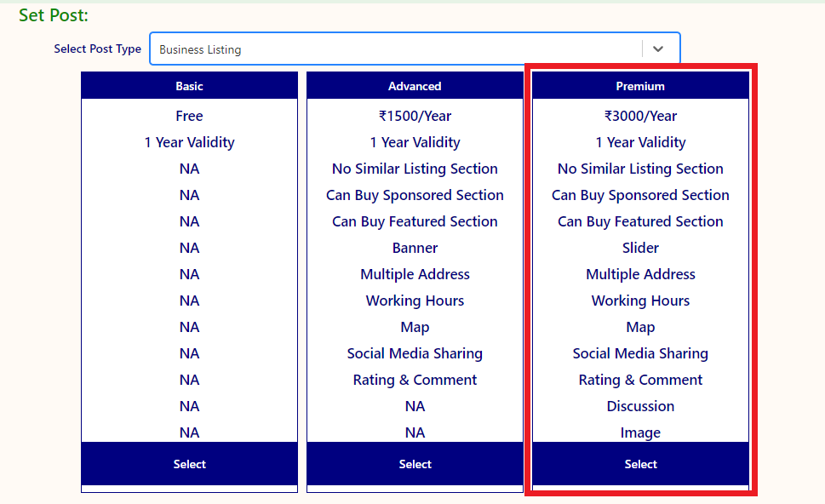
Task: Click the Premium plan header
Action: pyautogui.click(x=640, y=86)
